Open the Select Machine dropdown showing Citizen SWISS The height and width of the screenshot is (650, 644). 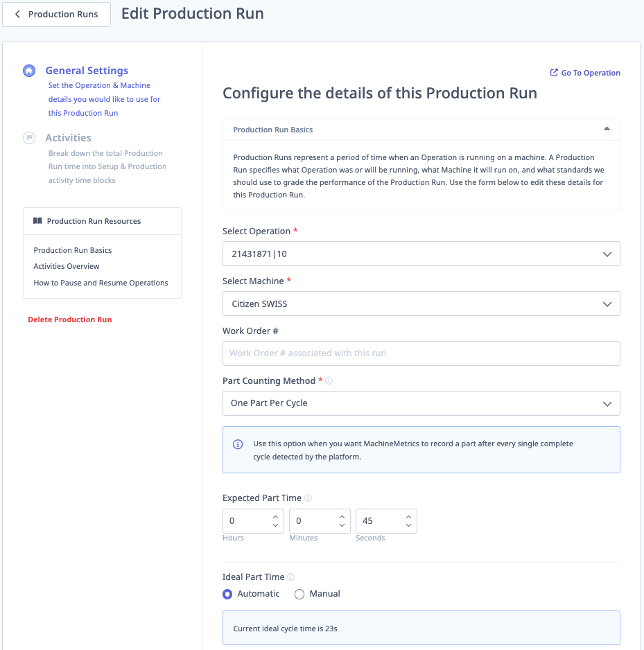420,304
